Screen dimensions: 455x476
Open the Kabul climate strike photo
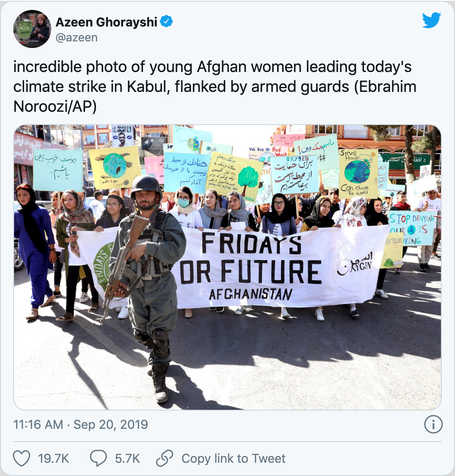227,267
